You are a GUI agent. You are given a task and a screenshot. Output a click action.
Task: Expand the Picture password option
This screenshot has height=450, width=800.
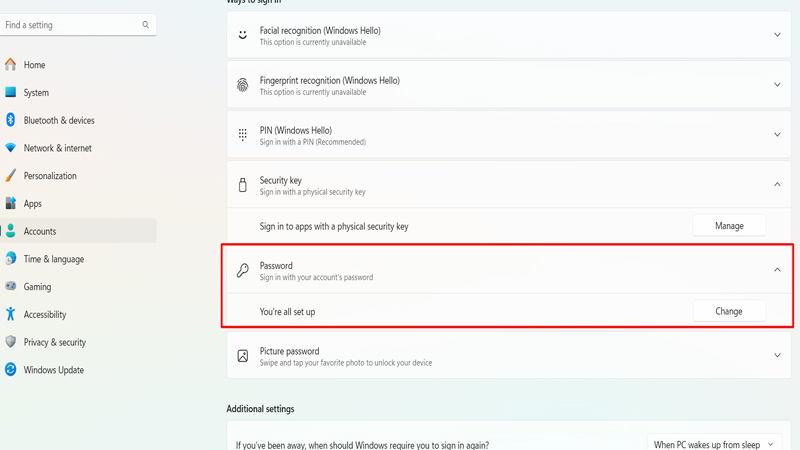777,356
